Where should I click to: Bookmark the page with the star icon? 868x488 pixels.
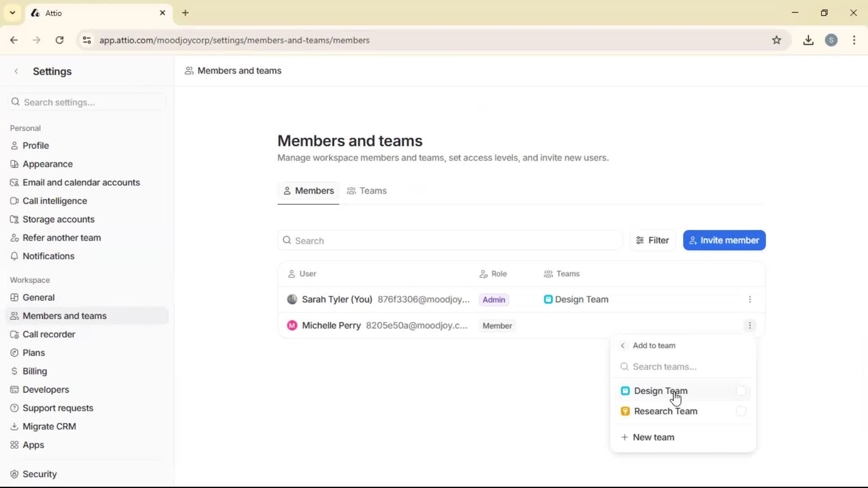pyautogui.click(x=777, y=40)
